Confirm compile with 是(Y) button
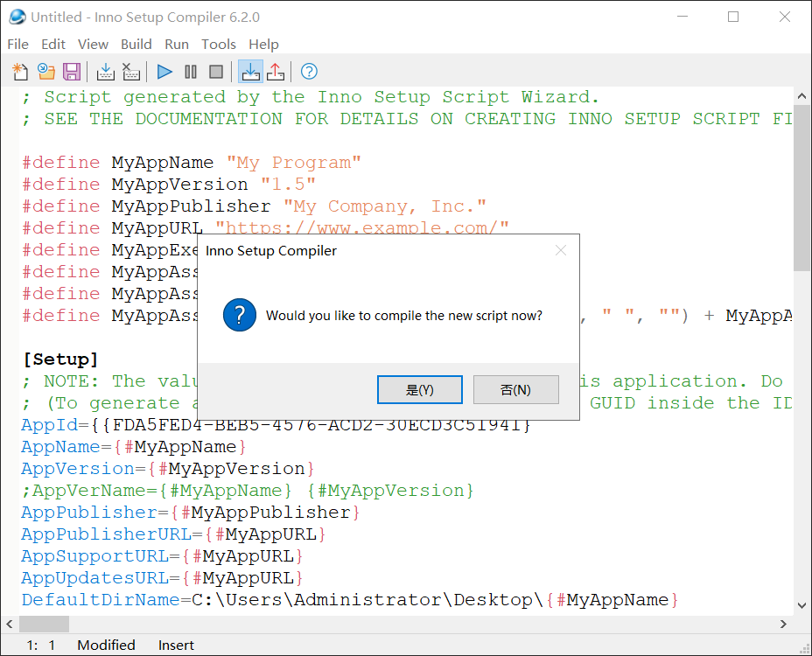The image size is (812, 656). point(420,390)
